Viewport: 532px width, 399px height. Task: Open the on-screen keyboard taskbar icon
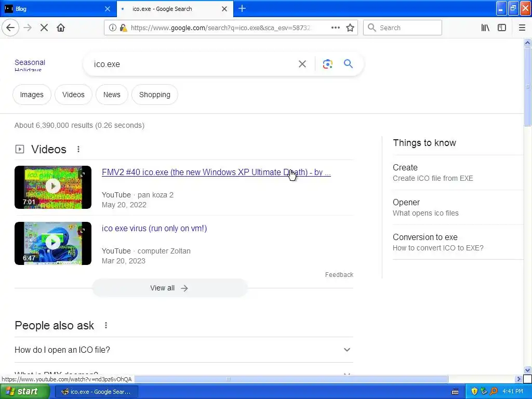455,392
